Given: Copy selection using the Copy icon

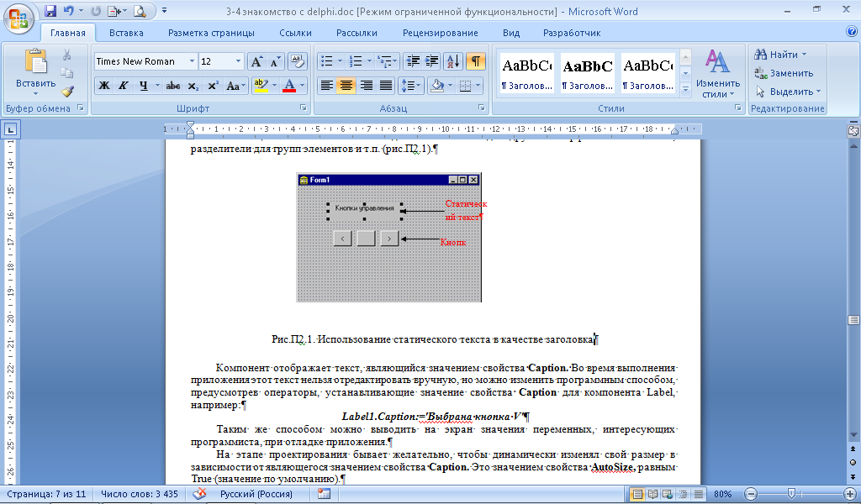Looking at the screenshot, I should 67,73.
